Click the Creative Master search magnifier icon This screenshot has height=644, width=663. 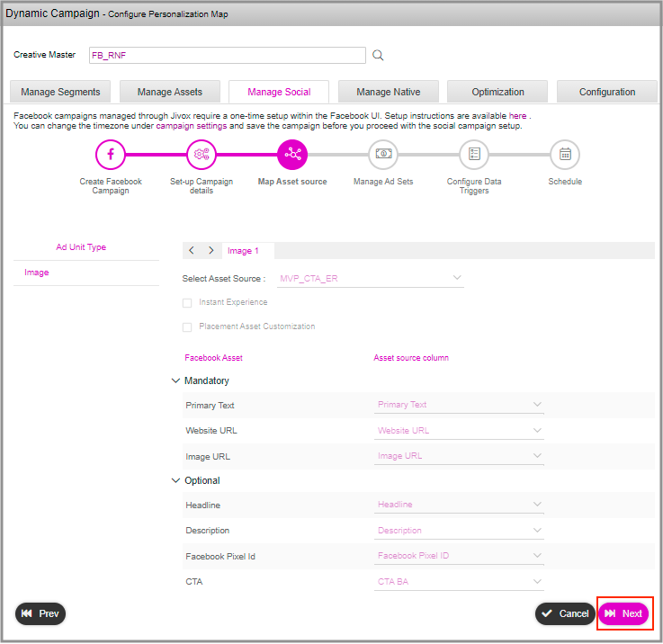click(x=378, y=56)
